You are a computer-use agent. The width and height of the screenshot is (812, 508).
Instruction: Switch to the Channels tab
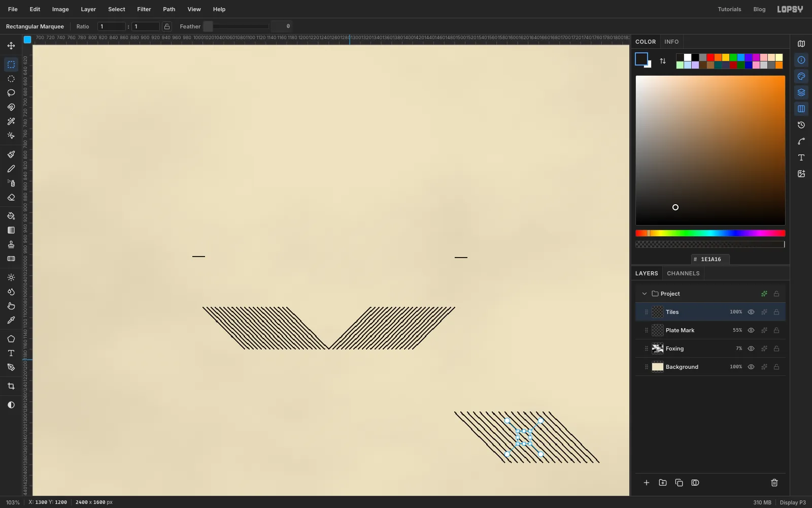tap(683, 273)
